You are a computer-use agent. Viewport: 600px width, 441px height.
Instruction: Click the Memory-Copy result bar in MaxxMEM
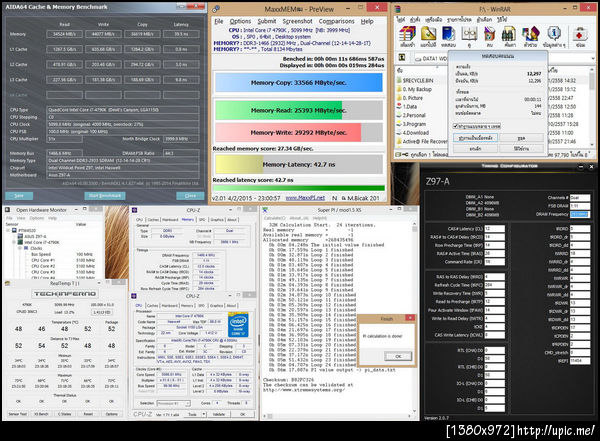coord(298,84)
